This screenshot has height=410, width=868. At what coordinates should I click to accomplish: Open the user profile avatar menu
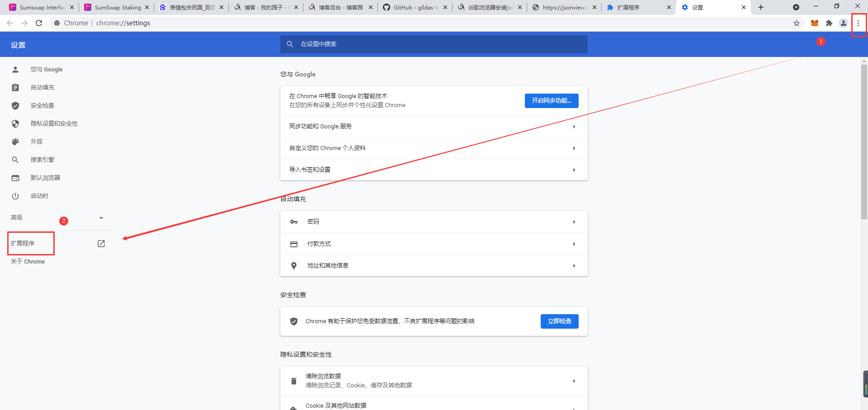coord(844,23)
